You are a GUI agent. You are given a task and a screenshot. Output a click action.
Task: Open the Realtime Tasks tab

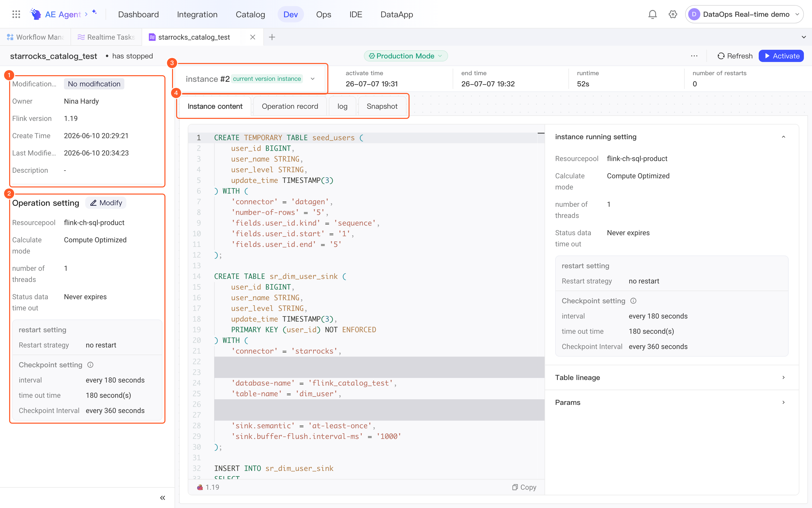[x=106, y=37]
